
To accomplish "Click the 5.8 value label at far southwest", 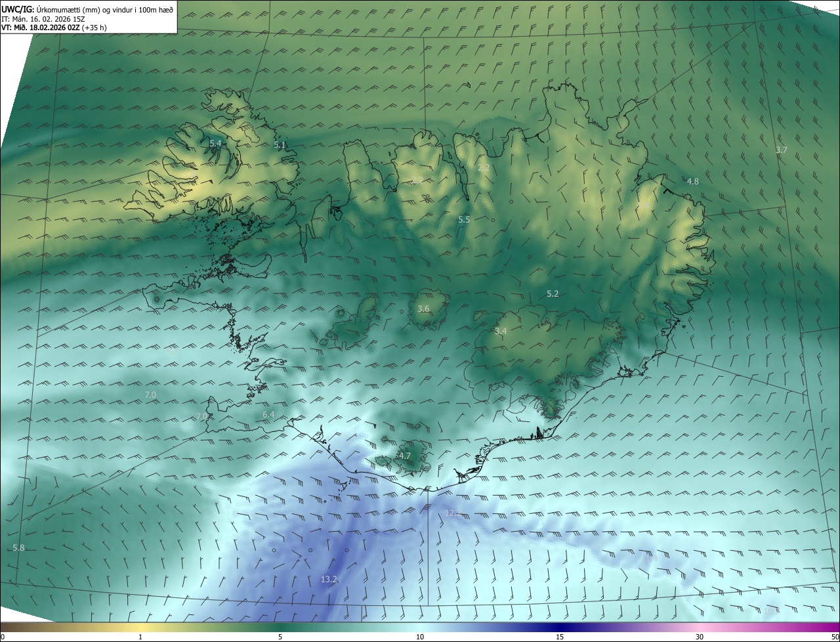I will pos(18,547).
